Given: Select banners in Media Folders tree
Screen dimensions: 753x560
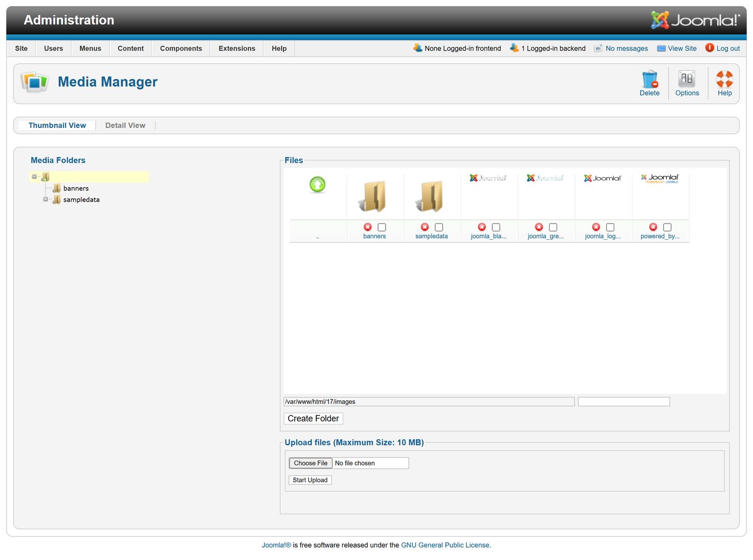Looking at the screenshot, I should click(76, 188).
